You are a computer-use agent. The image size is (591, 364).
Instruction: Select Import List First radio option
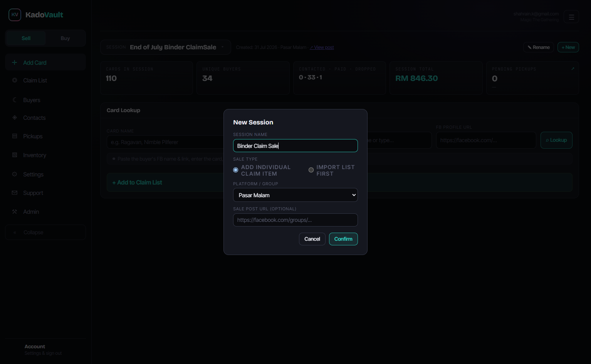(311, 170)
